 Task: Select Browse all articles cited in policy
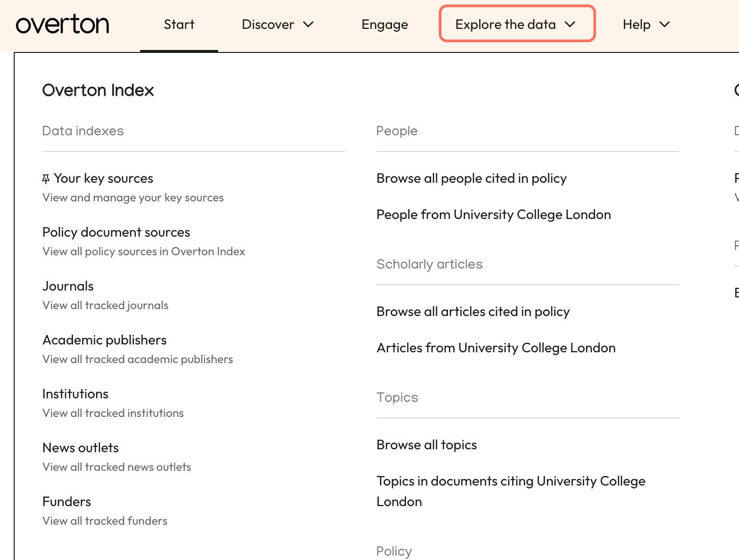coord(473,312)
